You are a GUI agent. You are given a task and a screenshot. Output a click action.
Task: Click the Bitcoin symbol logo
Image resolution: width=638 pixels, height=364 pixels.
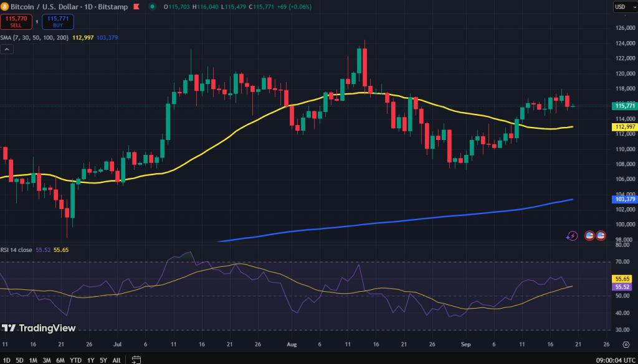(7, 7)
